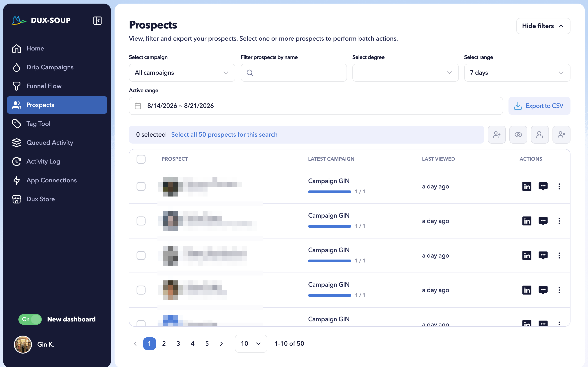Focus the Filter prospects by name field

point(294,73)
